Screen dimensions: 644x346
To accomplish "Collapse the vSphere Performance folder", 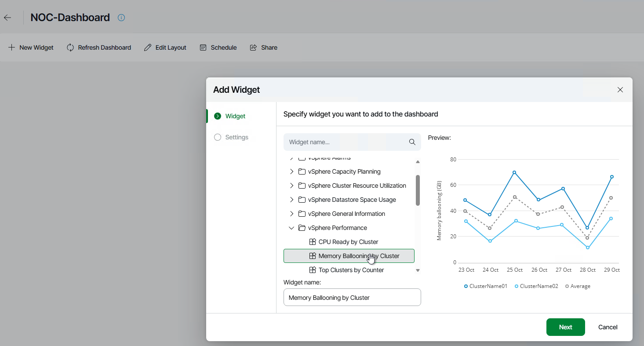I will tap(291, 228).
